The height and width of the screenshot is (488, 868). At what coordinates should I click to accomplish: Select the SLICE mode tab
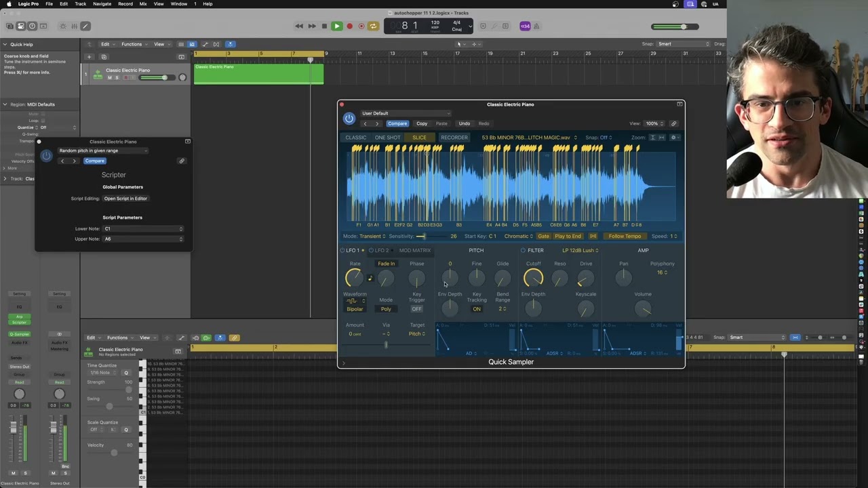(420, 138)
